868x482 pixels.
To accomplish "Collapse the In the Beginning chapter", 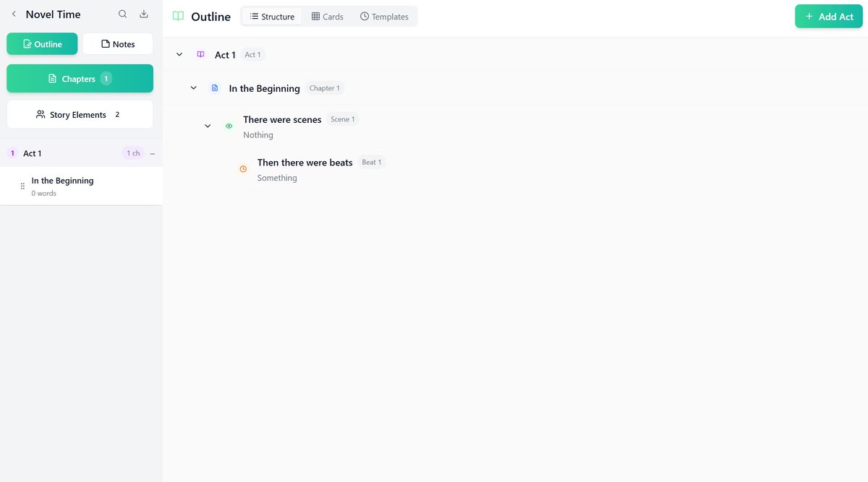I will [x=193, y=88].
